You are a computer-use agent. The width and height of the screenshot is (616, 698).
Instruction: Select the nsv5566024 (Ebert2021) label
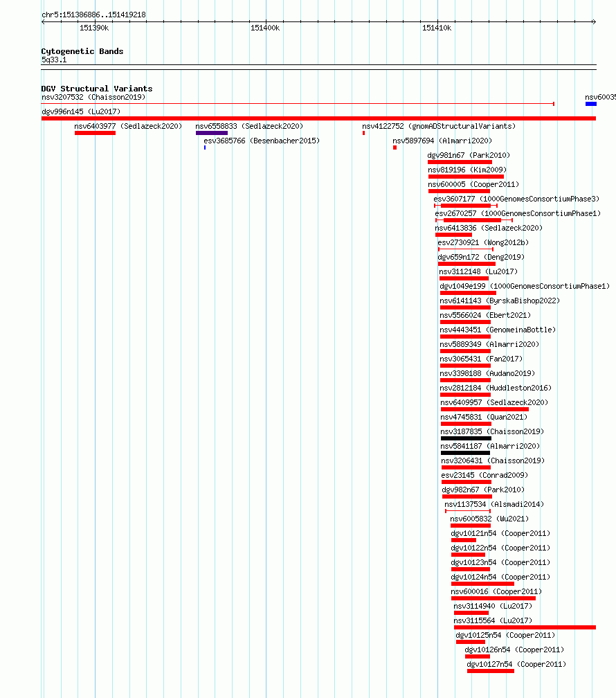click(x=486, y=315)
